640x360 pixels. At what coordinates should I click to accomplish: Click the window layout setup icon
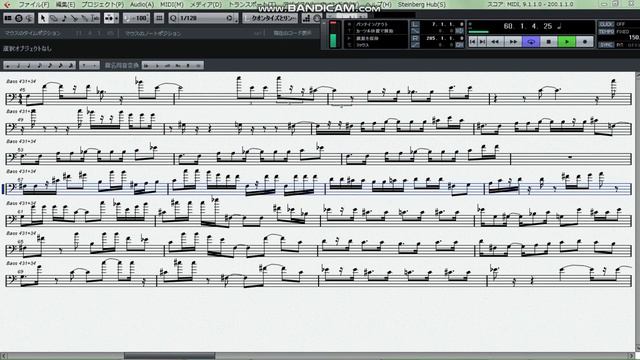[x=8, y=18]
